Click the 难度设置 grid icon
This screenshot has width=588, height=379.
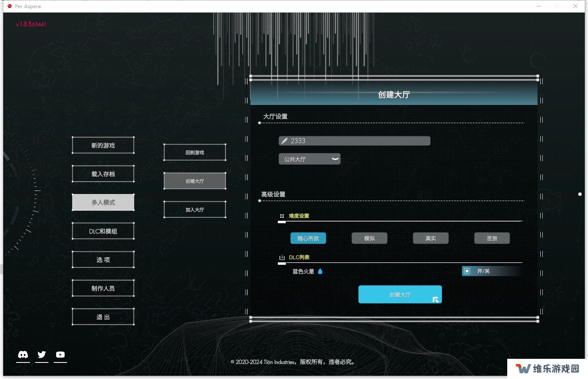pos(282,216)
